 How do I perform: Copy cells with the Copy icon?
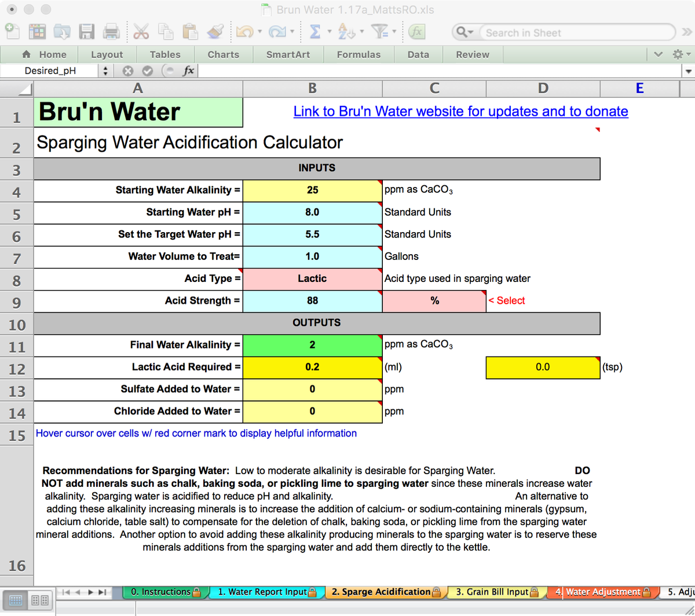(166, 32)
